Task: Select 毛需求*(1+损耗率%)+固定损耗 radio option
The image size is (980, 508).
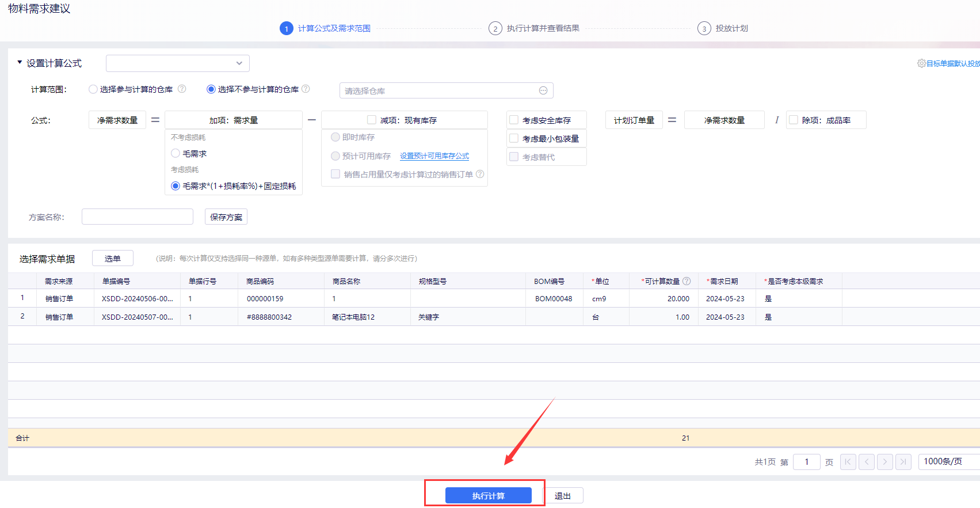Action: click(x=176, y=185)
